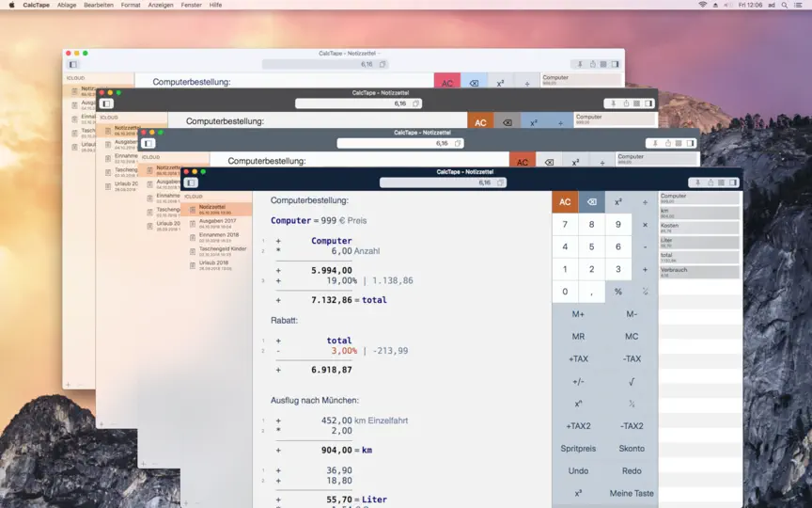Click the number 5 key
This screenshot has width=812, height=508.
(591, 246)
